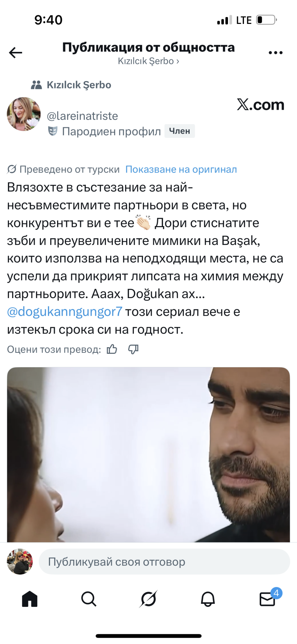The width and height of the screenshot is (297, 644).
Task: Tap the Grok translation icon beside Преведено
Action: (12, 169)
